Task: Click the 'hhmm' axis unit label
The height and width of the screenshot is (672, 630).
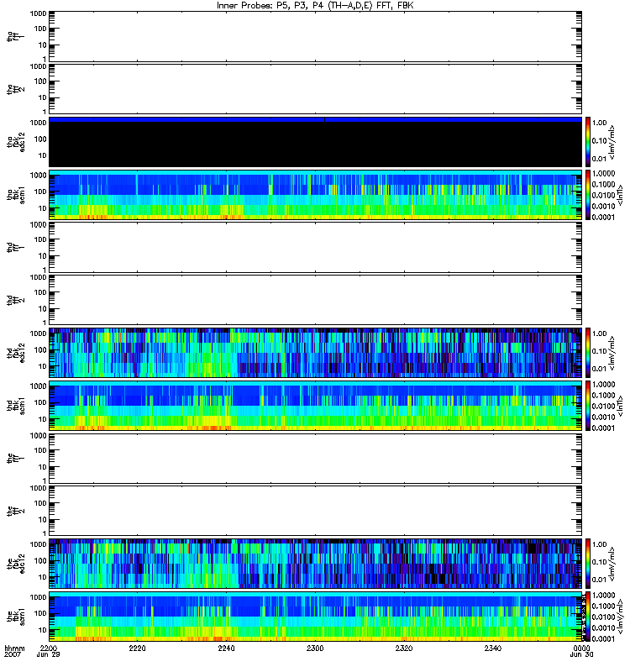Action: click(14, 648)
